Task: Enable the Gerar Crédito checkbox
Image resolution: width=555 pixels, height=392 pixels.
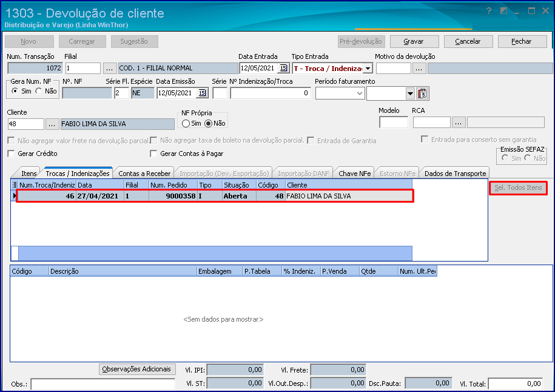Action: 12,154
